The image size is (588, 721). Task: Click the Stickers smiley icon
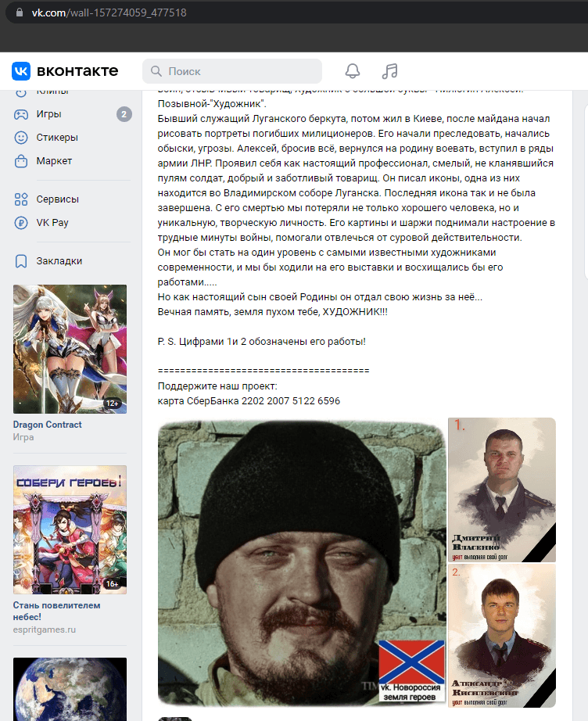[21, 138]
